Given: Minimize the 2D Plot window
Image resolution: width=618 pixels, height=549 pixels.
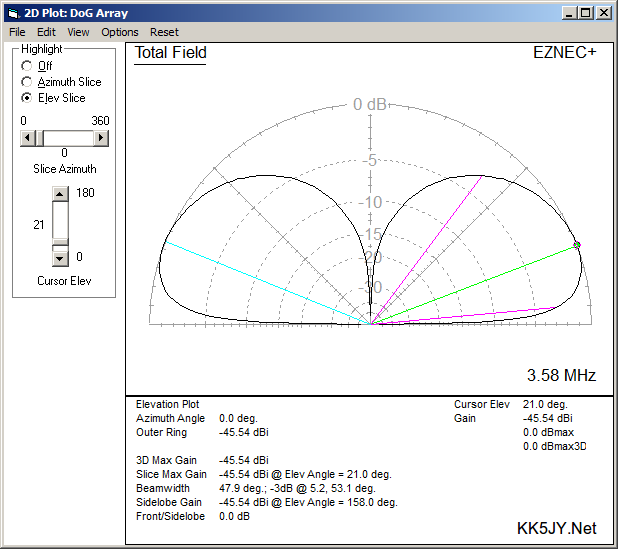Looking at the screenshot, I should [569, 13].
